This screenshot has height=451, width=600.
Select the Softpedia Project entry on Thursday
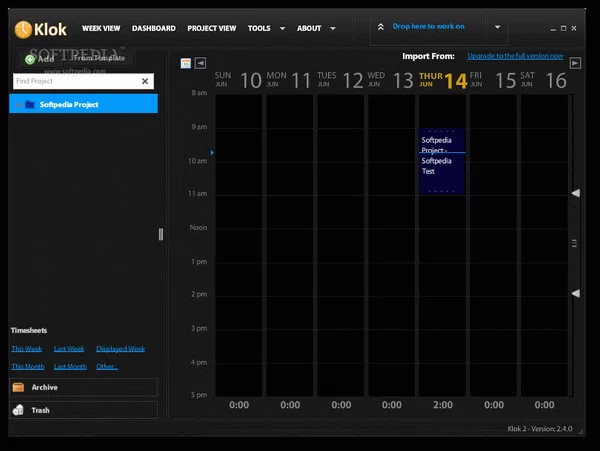pos(441,145)
